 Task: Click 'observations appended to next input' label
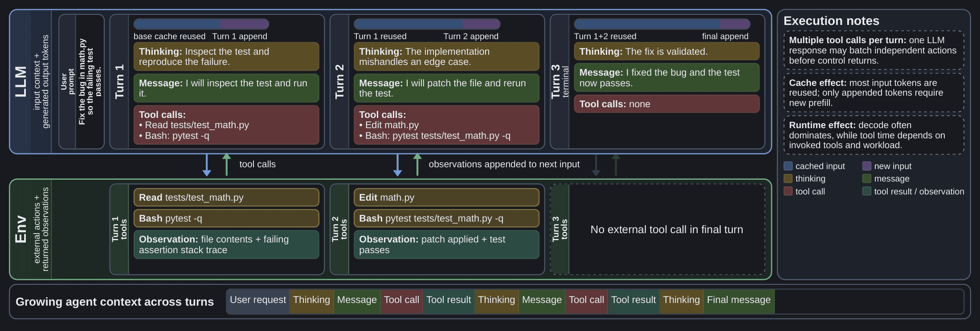click(x=504, y=164)
